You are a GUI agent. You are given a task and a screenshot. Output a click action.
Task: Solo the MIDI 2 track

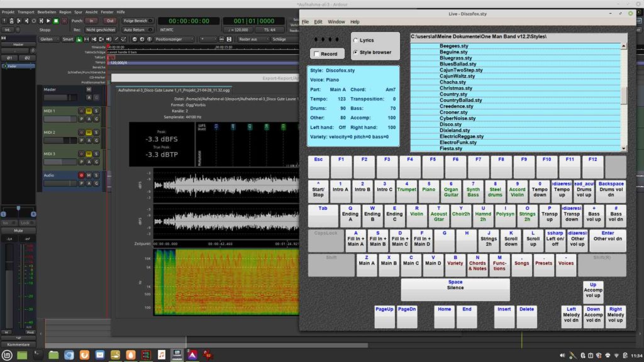96,132
